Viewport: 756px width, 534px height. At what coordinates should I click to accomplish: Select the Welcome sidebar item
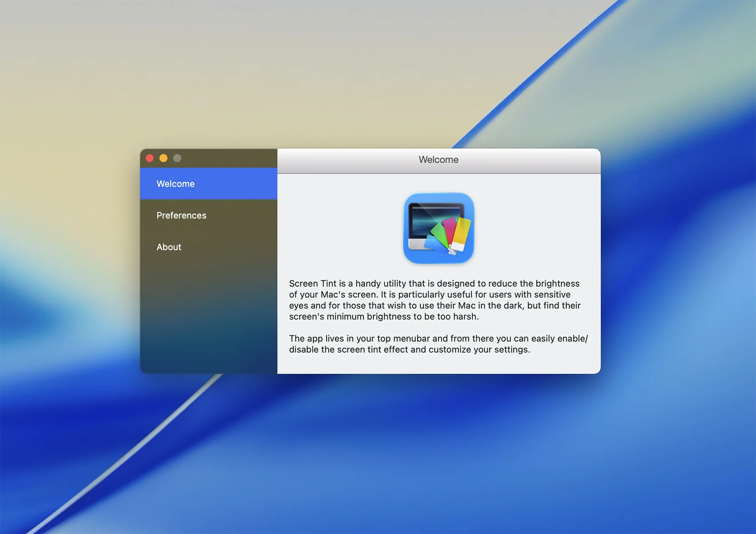click(176, 184)
